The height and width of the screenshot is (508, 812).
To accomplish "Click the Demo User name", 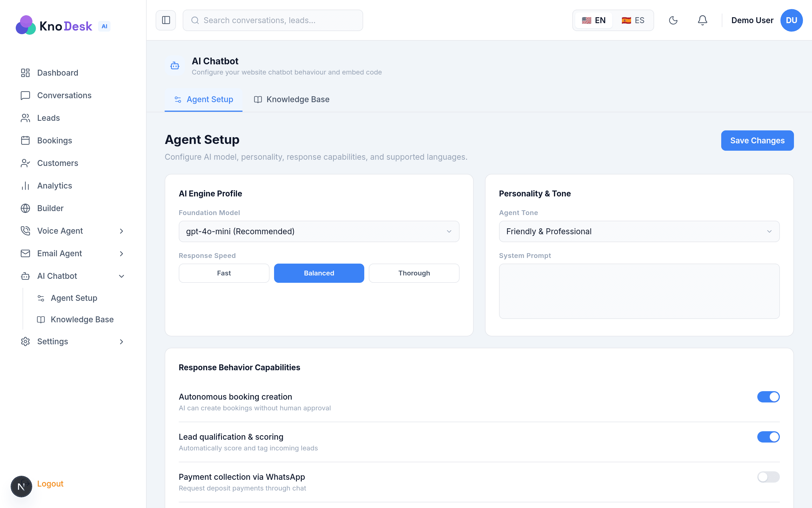I will tap(752, 20).
